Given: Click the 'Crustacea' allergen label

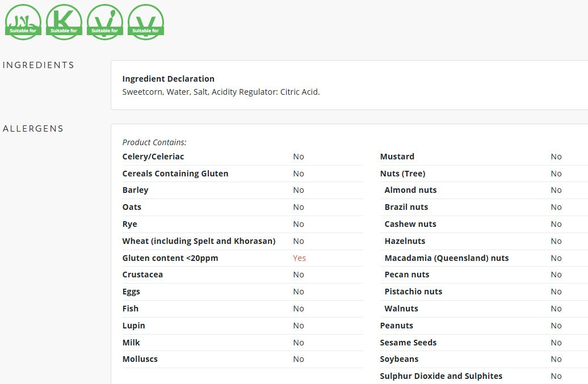Looking at the screenshot, I should [x=142, y=275].
